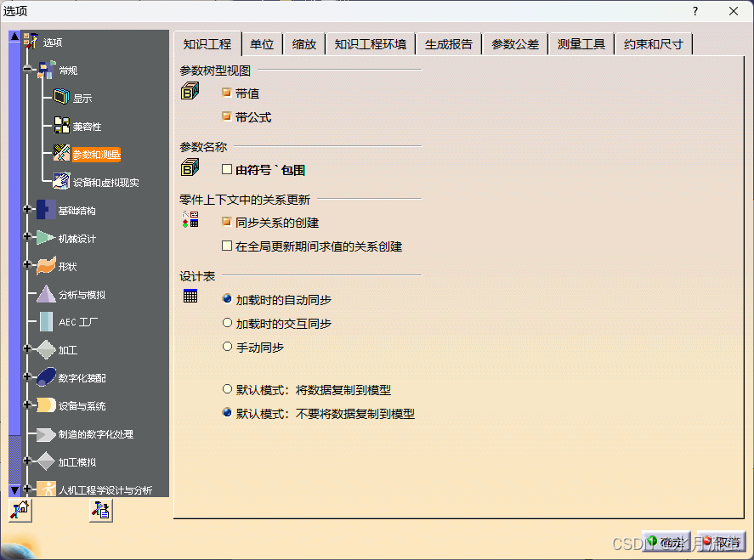Click the 基础结构 category icon
Viewport: 754px width, 560px height.
click(46, 210)
